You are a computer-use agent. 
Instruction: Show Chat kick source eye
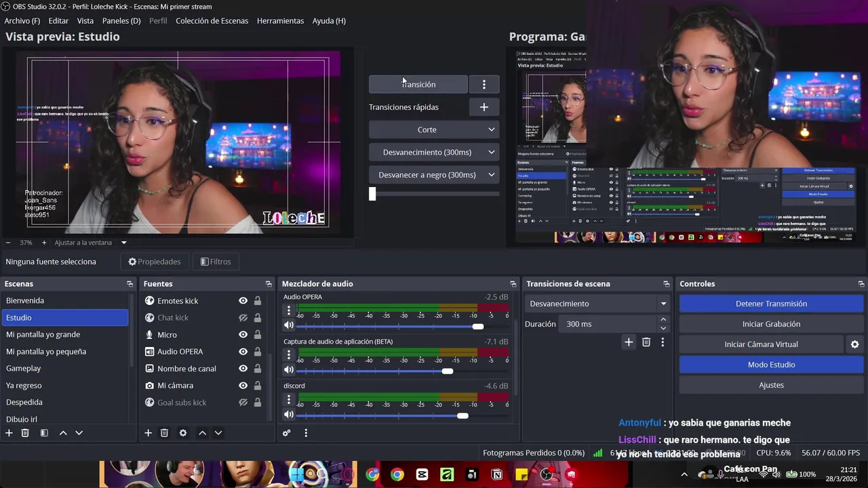243,318
